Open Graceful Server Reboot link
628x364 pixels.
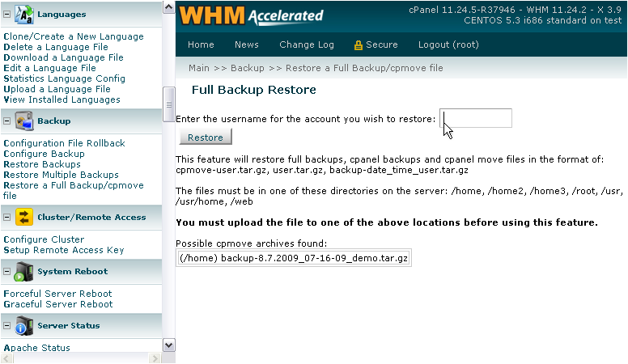tap(58, 304)
